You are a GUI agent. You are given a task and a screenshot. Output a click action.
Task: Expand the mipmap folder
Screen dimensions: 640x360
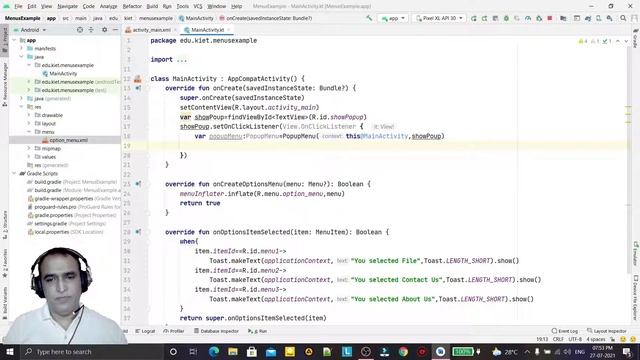pos(29,149)
